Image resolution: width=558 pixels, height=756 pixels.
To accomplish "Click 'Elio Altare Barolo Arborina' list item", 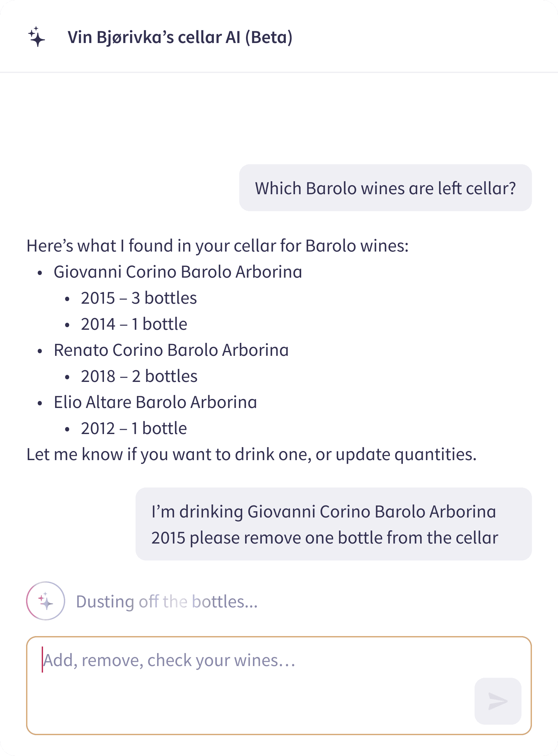I will click(155, 402).
